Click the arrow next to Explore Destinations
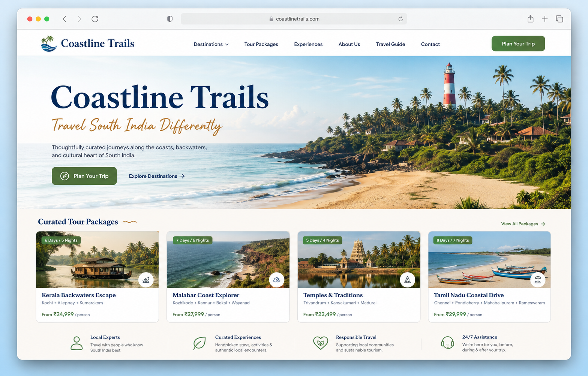Viewport: 588px width, 376px height. [183, 176]
